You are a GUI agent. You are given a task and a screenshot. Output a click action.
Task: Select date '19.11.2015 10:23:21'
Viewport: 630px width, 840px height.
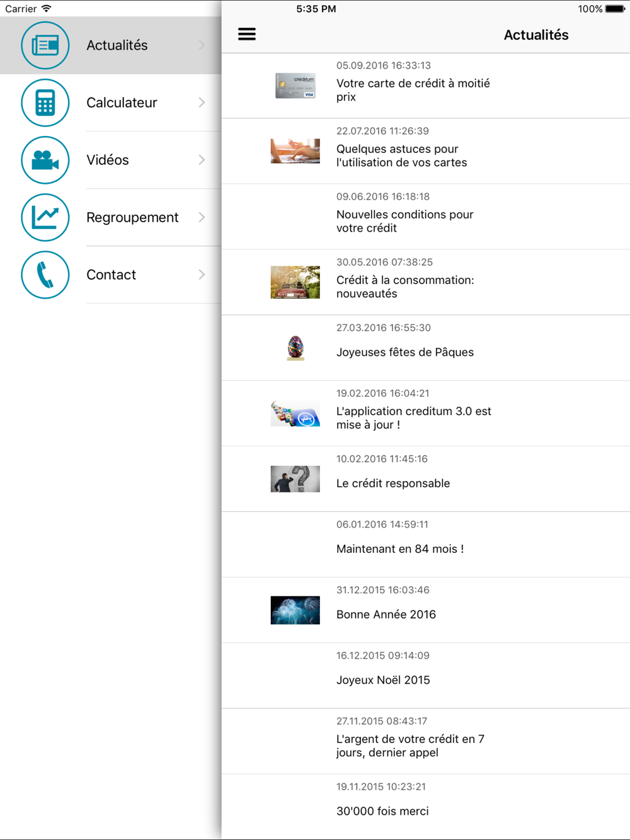[381, 786]
